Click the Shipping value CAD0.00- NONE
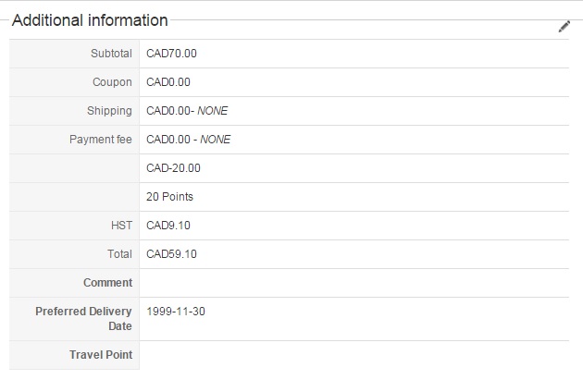583x392 pixels. pyautogui.click(x=187, y=111)
